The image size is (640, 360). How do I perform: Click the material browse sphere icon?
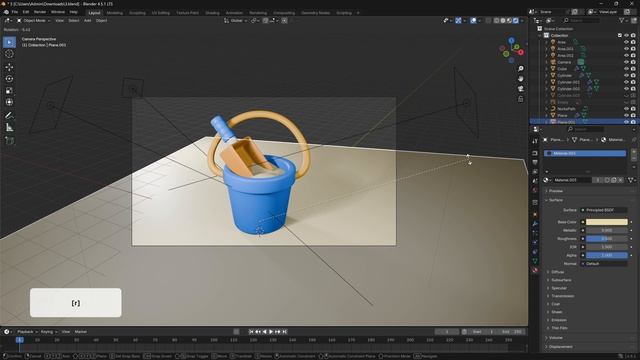pos(546,180)
